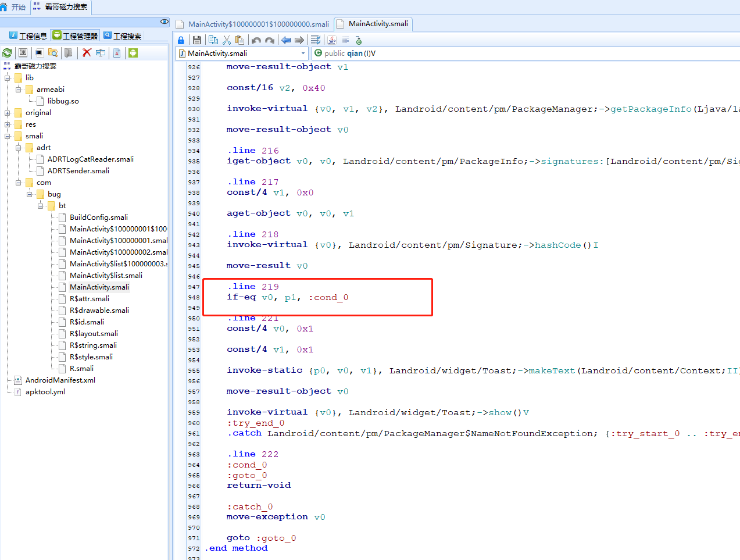Image resolution: width=740 pixels, height=560 pixels.
Task: Click the green Android build icon
Action: (x=133, y=53)
